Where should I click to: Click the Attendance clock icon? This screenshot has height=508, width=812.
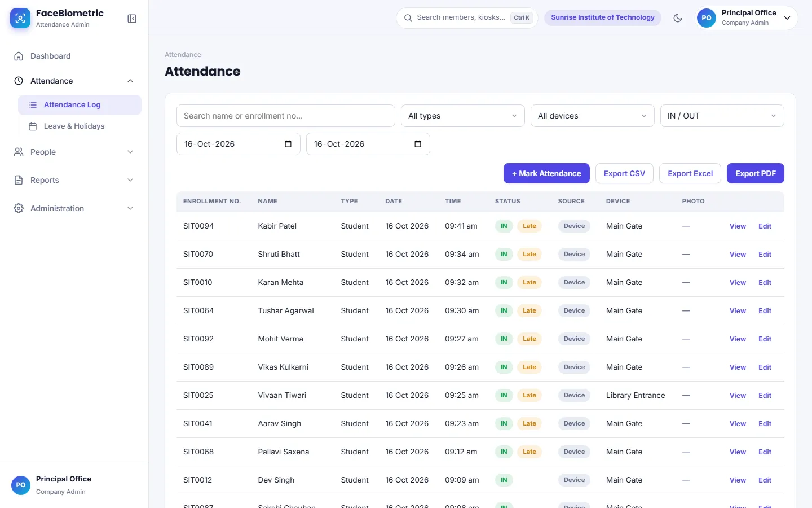click(x=19, y=81)
